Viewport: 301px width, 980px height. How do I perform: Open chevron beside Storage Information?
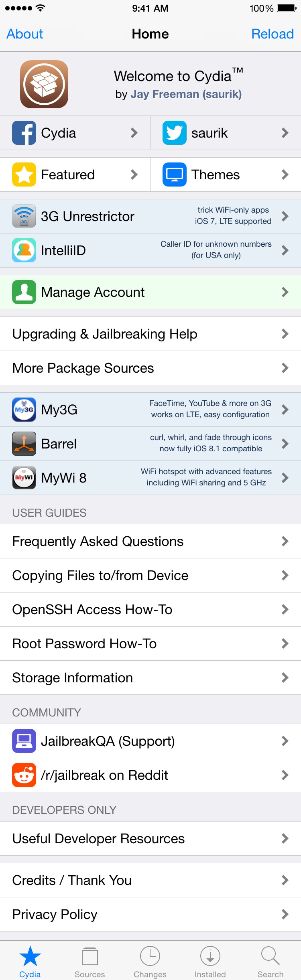tap(285, 678)
